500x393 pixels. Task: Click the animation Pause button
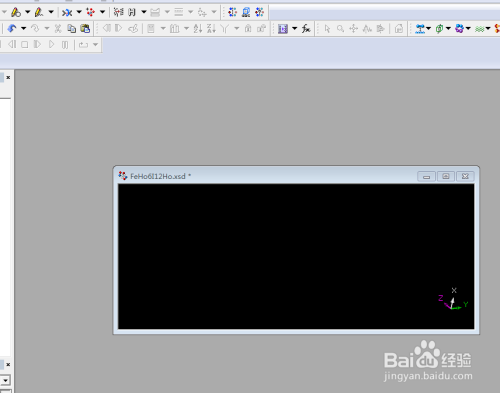65,44
